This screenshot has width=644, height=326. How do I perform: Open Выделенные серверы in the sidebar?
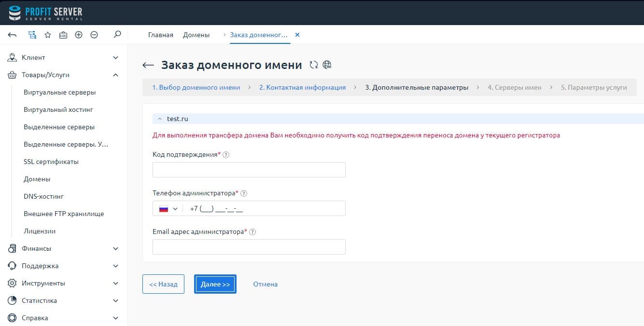click(59, 127)
